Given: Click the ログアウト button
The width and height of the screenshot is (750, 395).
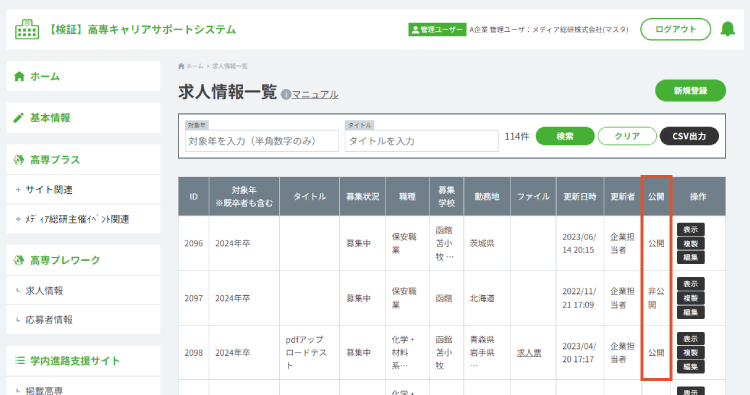Looking at the screenshot, I should pyautogui.click(x=675, y=29).
